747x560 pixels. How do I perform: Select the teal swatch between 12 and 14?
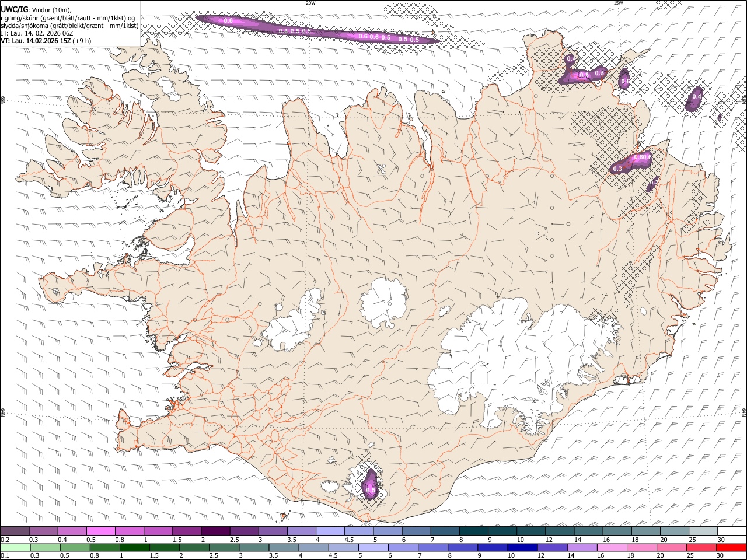[x=559, y=531]
